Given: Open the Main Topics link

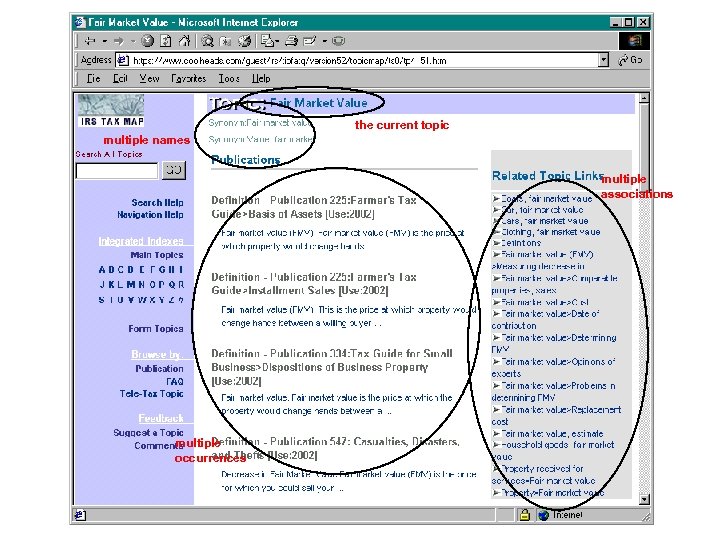Looking at the screenshot, I should click(157, 255).
